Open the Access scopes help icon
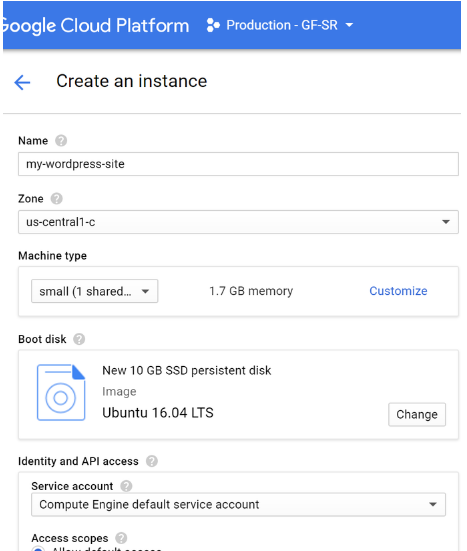467x551 pixels. pos(121,538)
